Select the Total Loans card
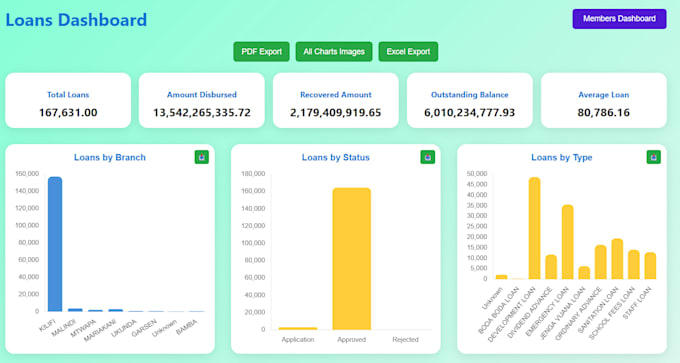680x363 pixels. click(68, 100)
